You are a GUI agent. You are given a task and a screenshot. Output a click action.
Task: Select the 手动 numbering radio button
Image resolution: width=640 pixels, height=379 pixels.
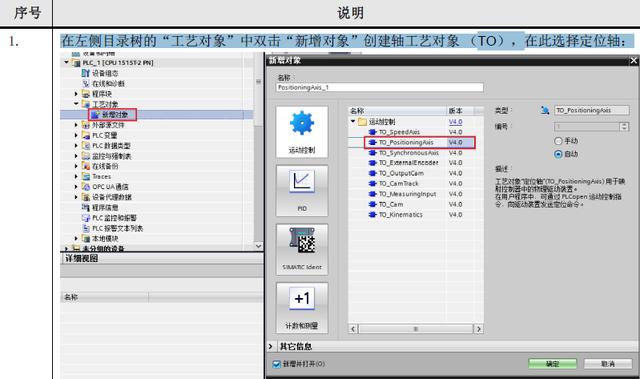558,141
